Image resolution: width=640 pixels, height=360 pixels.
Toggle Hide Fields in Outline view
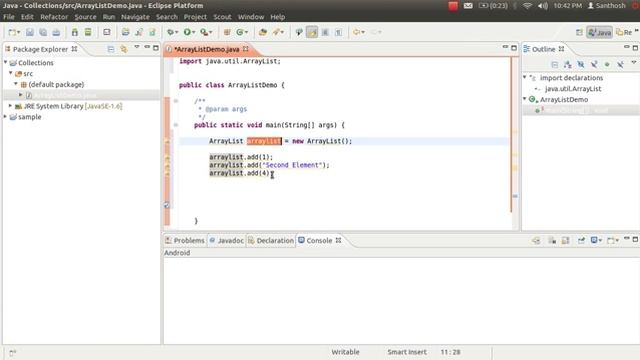(581, 64)
